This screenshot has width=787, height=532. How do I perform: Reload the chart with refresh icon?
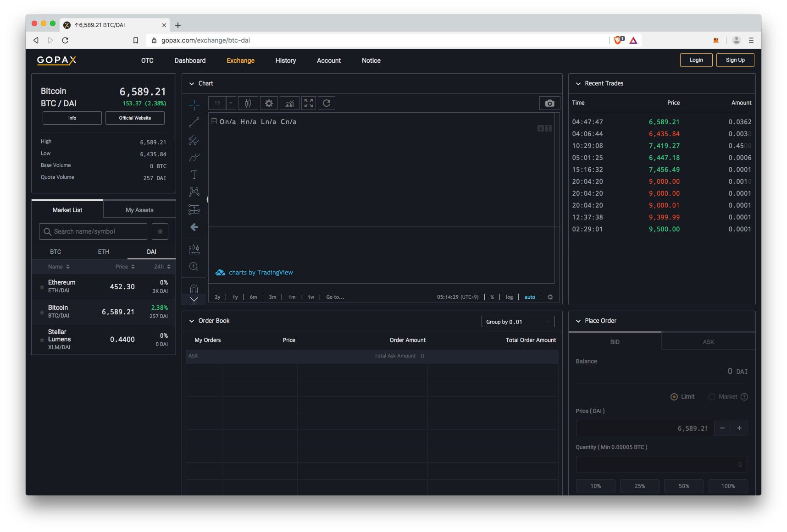pyautogui.click(x=327, y=103)
